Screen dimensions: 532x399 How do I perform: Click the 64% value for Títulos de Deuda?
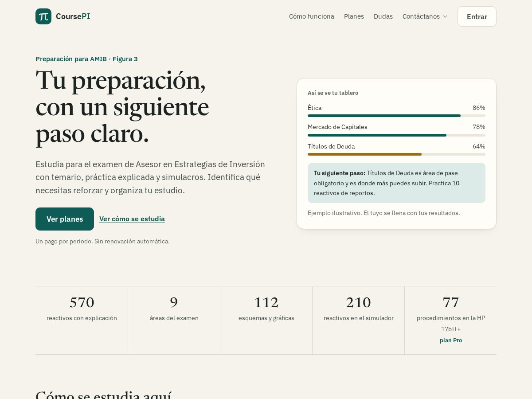479,146
